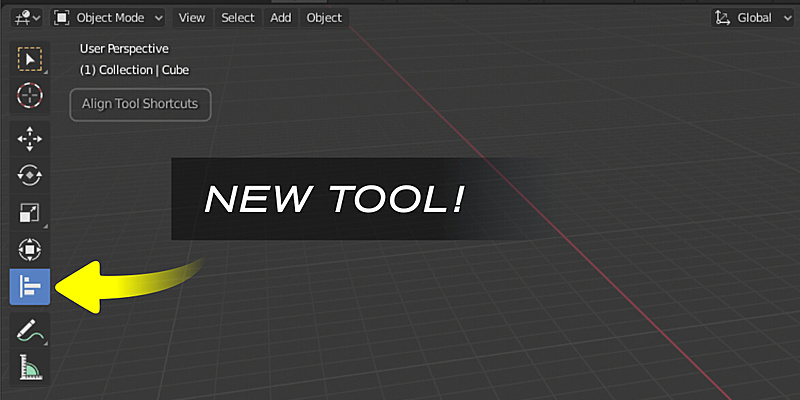The width and height of the screenshot is (800, 400).
Task: Select the Annotate pencil tool
Action: pos(30,330)
